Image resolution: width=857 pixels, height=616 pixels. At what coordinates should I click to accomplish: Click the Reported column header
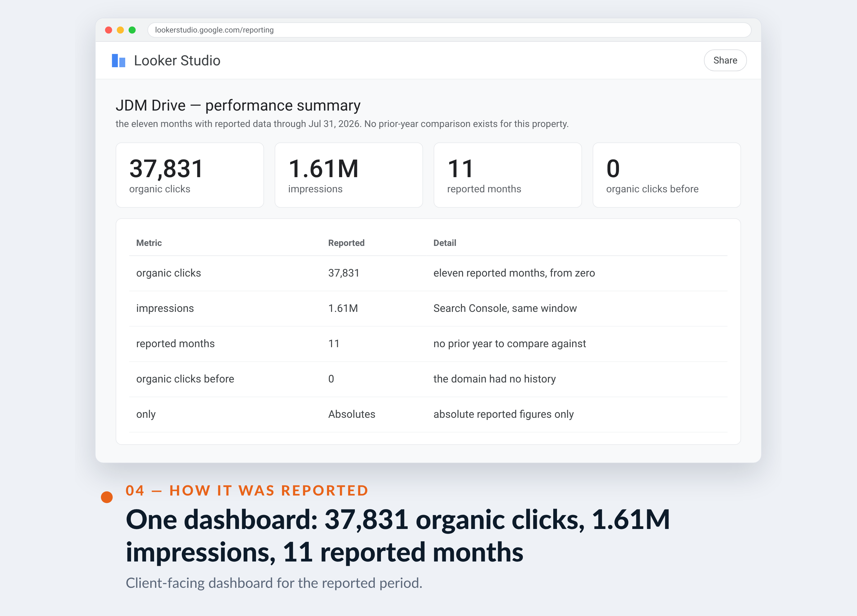pos(346,243)
